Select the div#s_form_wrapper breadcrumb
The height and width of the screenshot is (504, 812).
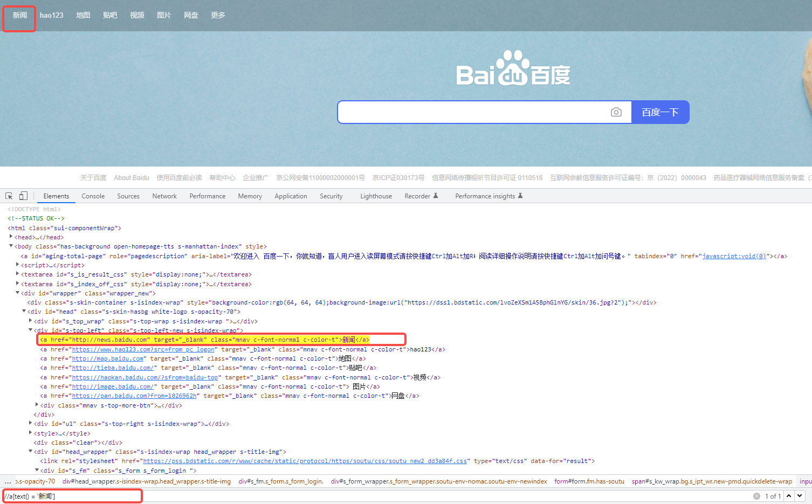pos(439,481)
